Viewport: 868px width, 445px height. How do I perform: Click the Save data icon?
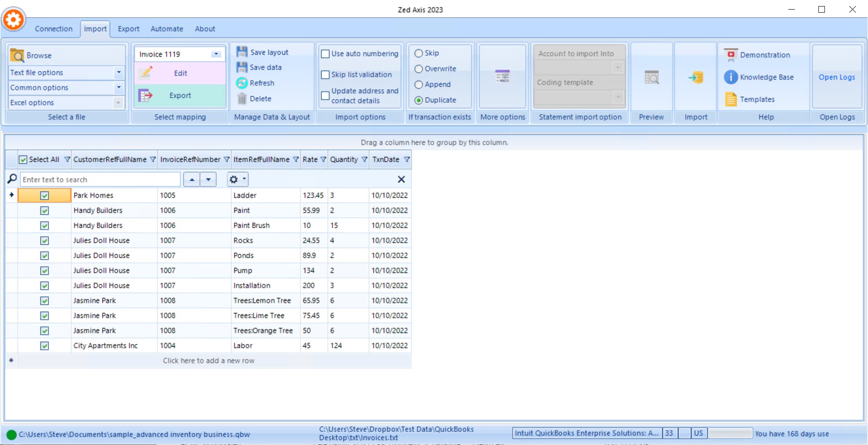[x=242, y=67]
